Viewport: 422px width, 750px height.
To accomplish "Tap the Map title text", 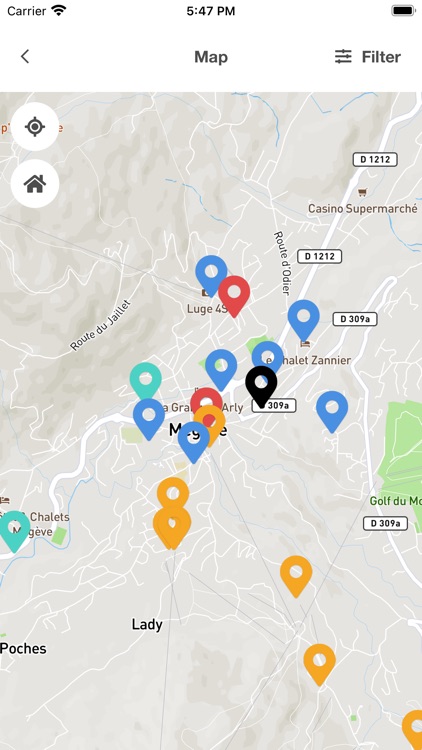I will (x=211, y=57).
